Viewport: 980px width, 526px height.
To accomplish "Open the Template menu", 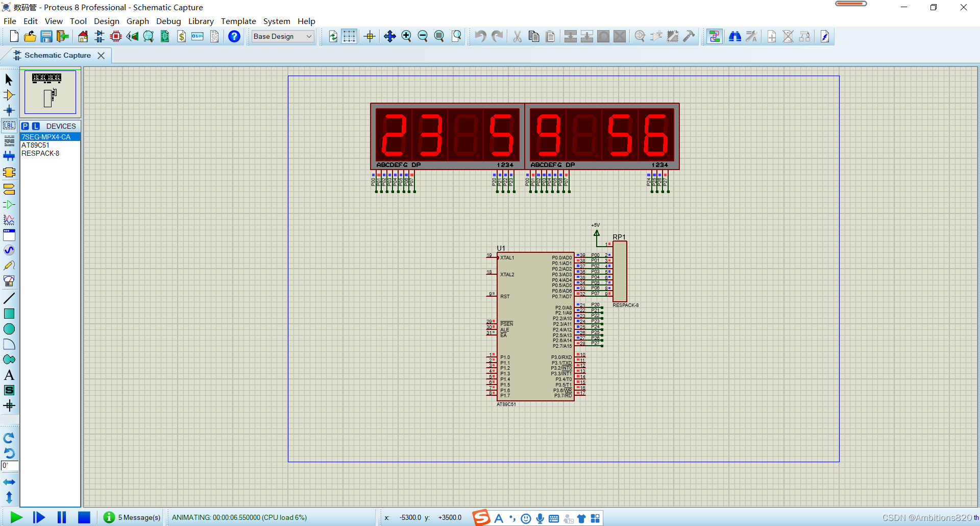I will (238, 21).
